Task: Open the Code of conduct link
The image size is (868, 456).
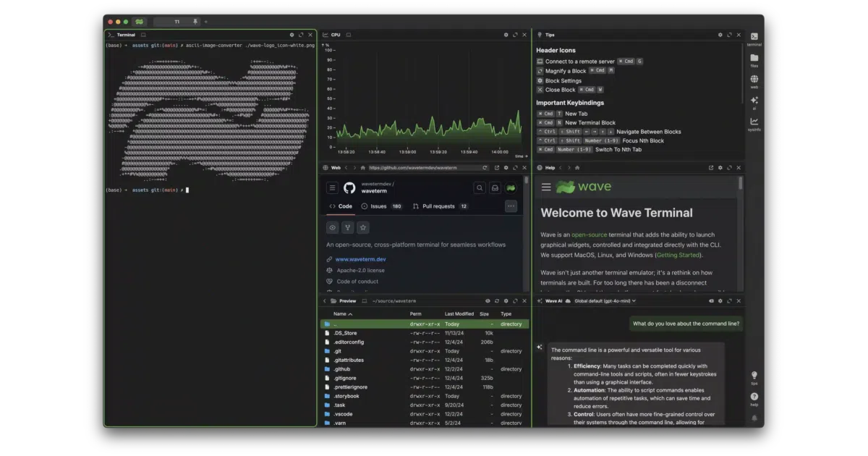Action: pyautogui.click(x=357, y=282)
